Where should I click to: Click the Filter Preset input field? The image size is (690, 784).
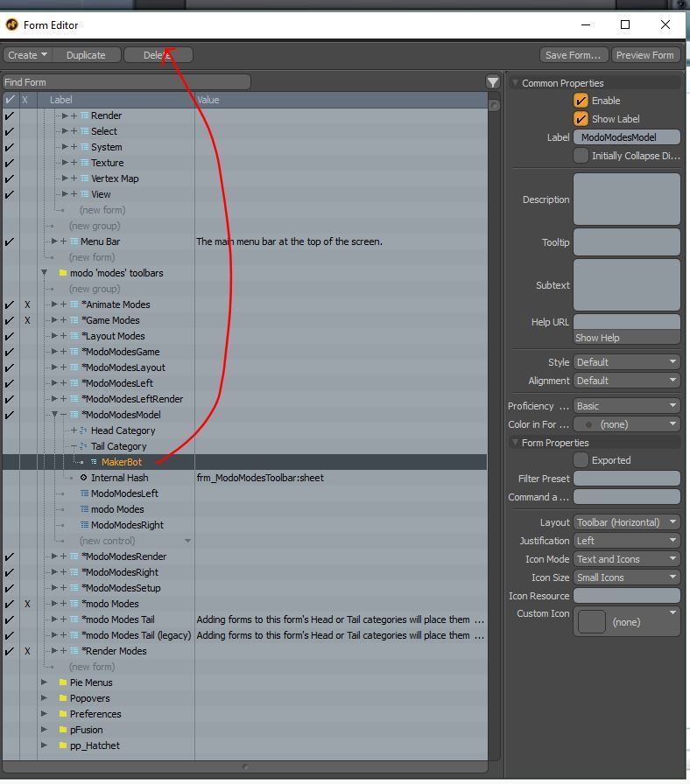(626, 479)
